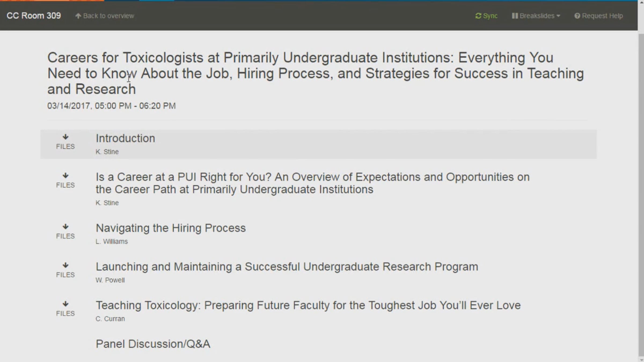The height and width of the screenshot is (362, 644).
Task: Open the Teaching Toxicology presentation title
Action: tap(308, 305)
